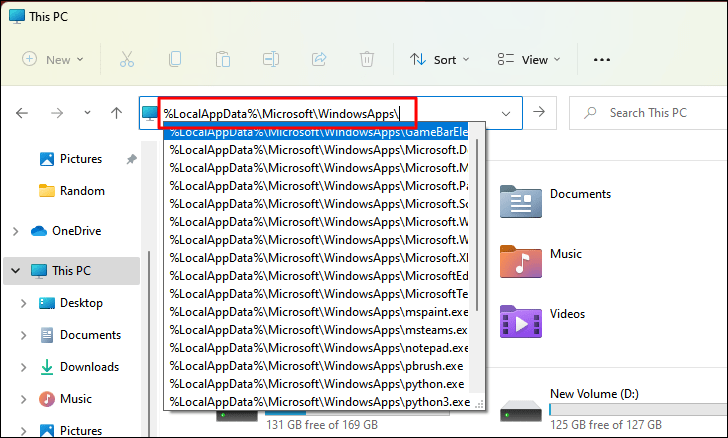Click the This PC title icon
This screenshot has width=728, height=438.
pos(17,16)
